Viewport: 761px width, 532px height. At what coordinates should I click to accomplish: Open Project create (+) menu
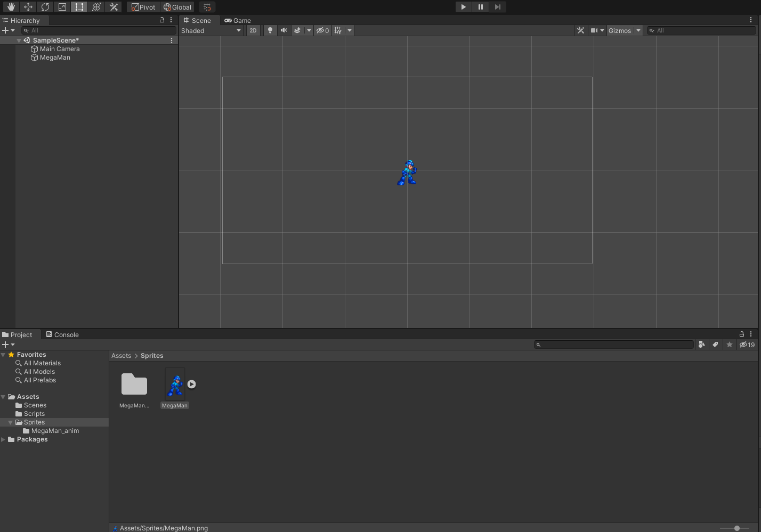(9, 345)
